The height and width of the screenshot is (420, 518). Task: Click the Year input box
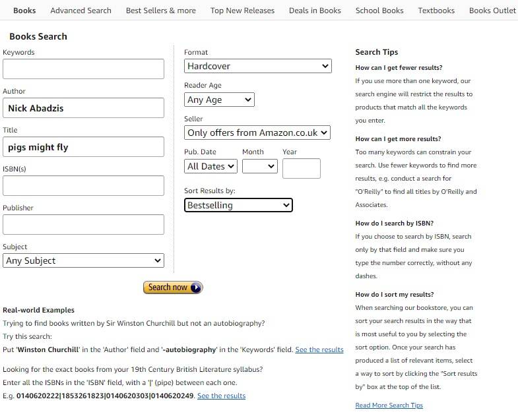click(301, 168)
